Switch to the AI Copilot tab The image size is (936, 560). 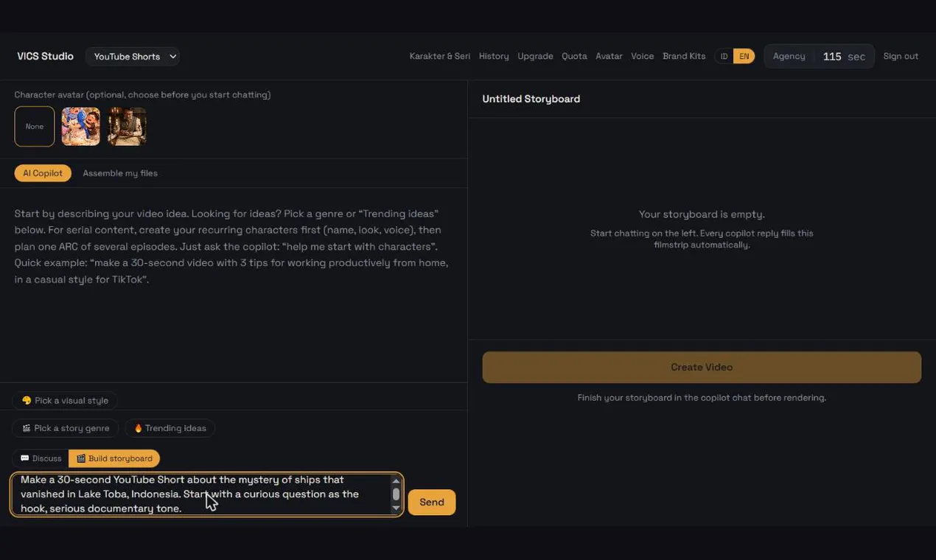tap(43, 173)
